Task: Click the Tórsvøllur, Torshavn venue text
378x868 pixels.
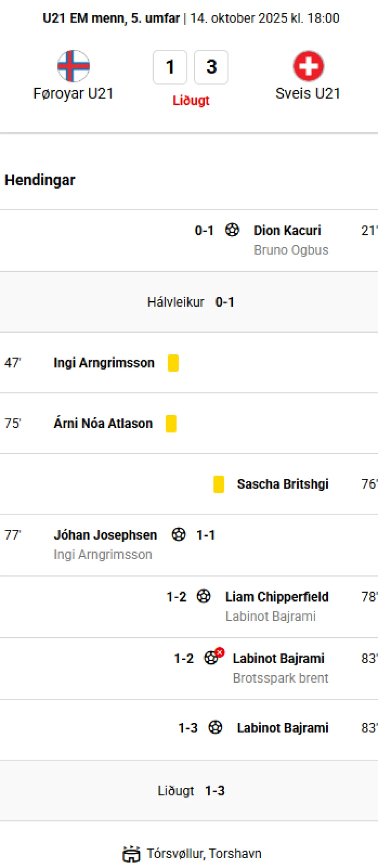Action: tap(204, 854)
